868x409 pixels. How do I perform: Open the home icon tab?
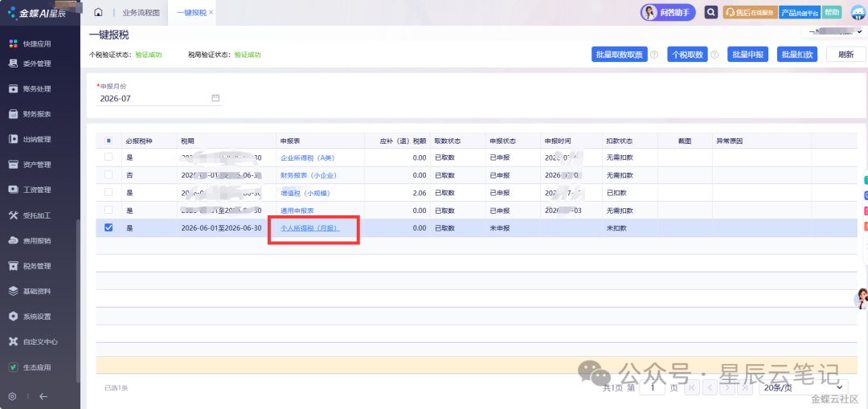[x=99, y=12]
